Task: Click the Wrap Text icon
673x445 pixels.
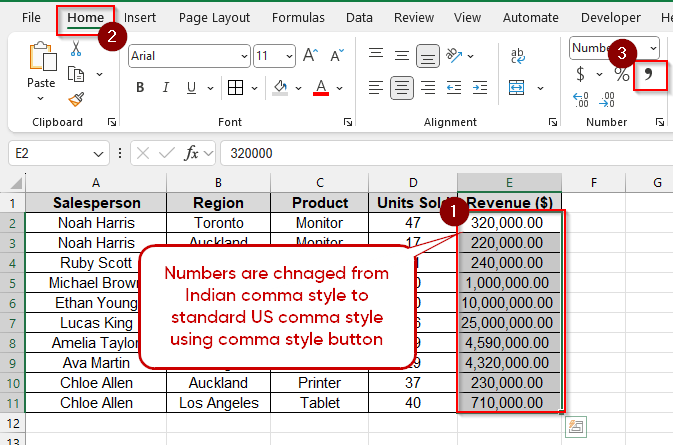Action: (519, 56)
